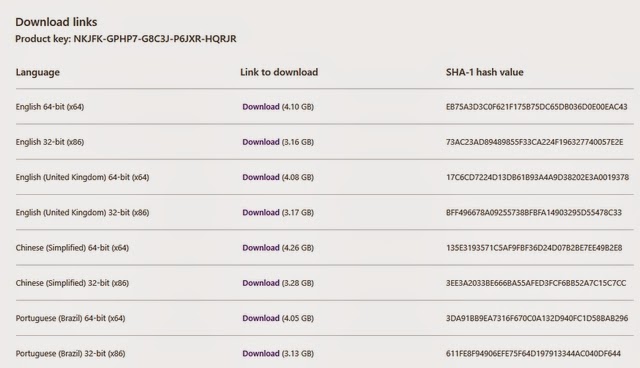
Task: Download the English 32-bit (x86) ISO
Action: point(261,142)
